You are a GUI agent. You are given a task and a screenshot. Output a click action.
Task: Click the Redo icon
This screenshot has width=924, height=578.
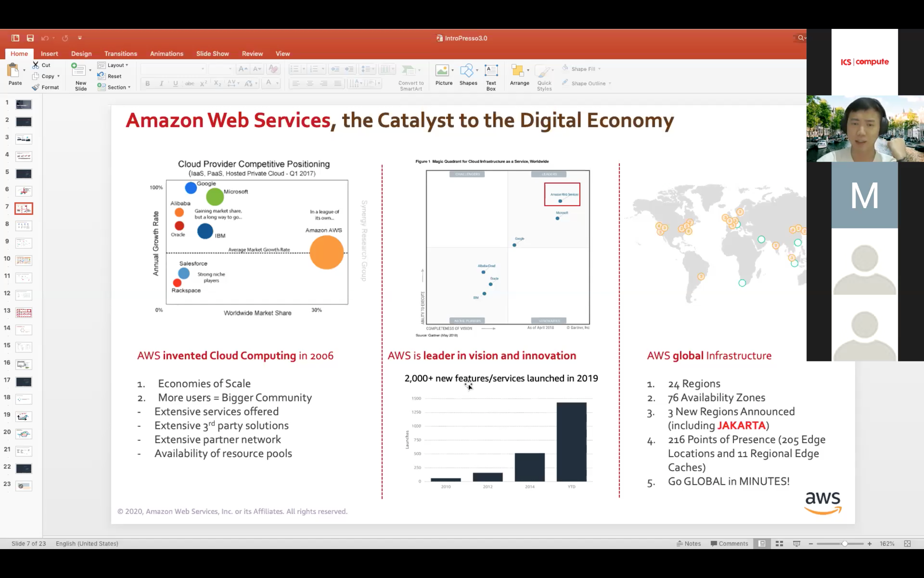pos(65,38)
